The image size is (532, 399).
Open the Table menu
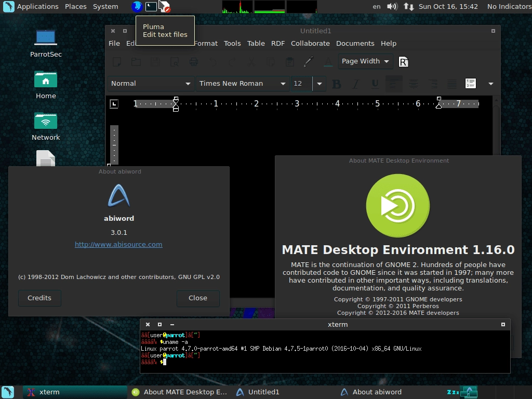pyautogui.click(x=256, y=44)
